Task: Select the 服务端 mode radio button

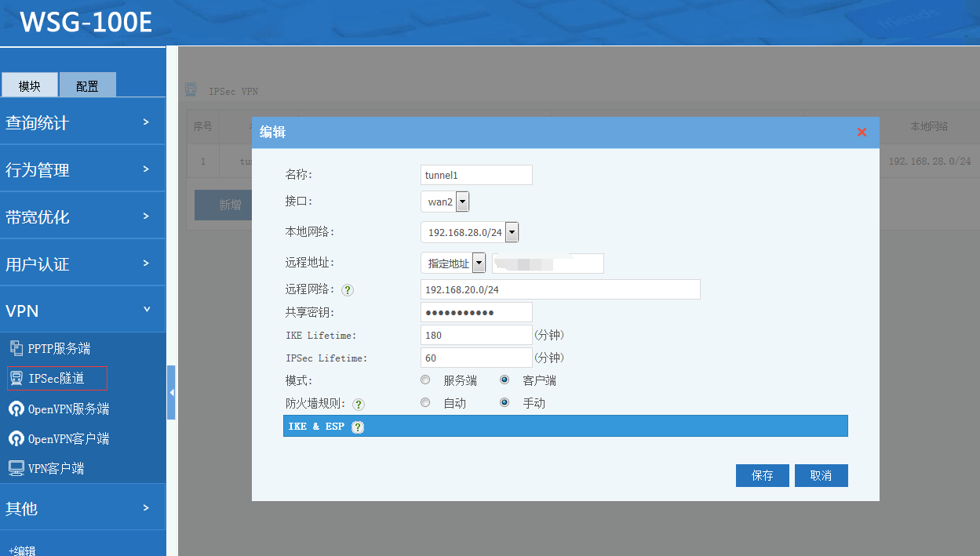Action: pos(425,380)
